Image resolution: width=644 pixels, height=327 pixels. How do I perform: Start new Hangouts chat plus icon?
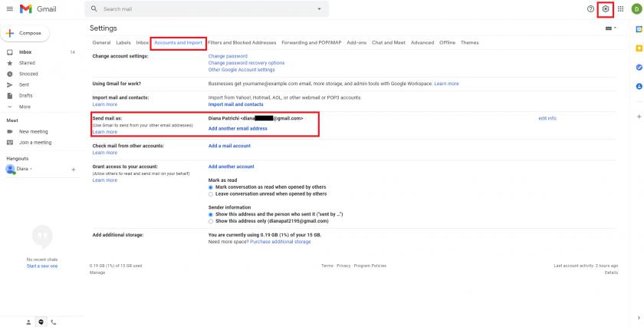(x=74, y=169)
